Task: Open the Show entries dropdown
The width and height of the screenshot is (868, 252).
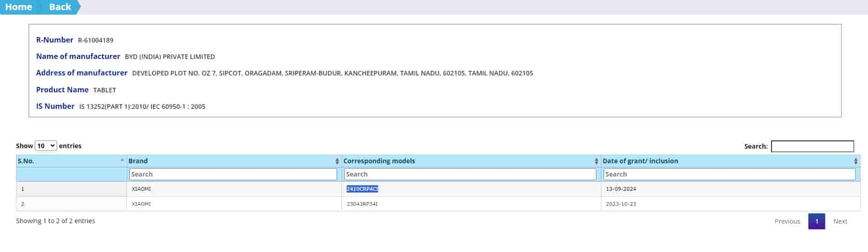Action: tap(46, 146)
